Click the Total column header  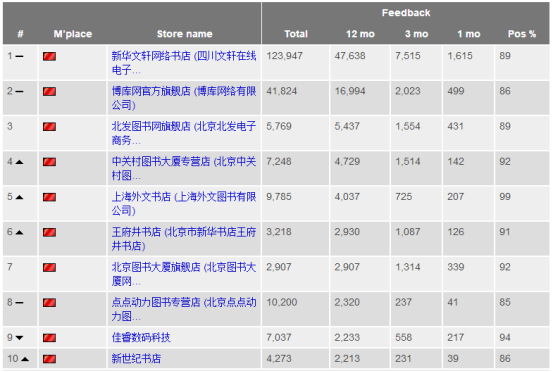pyautogui.click(x=296, y=34)
